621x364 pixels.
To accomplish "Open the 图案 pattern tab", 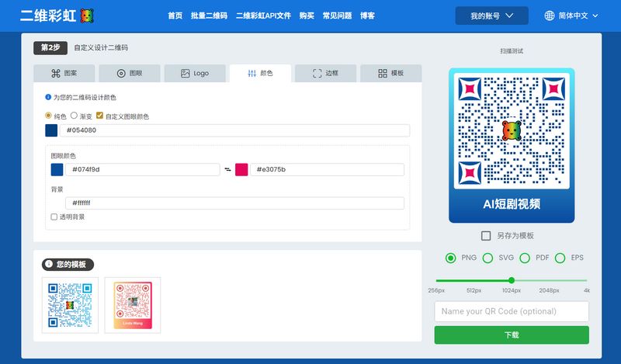I will pos(64,74).
